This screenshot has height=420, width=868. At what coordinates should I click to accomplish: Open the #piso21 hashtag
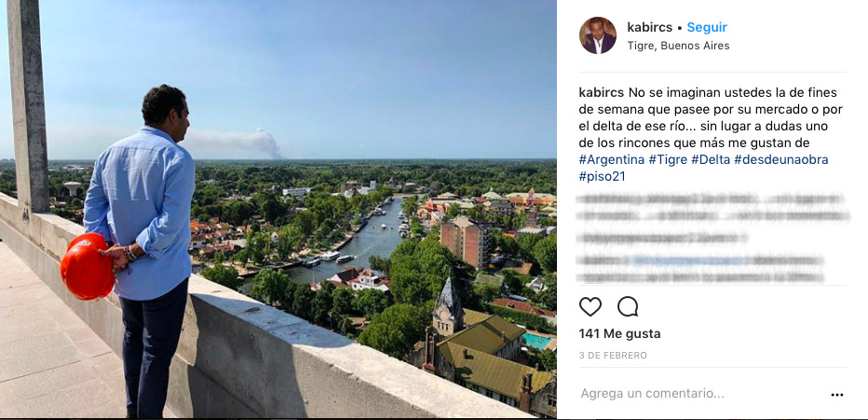pos(602,177)
